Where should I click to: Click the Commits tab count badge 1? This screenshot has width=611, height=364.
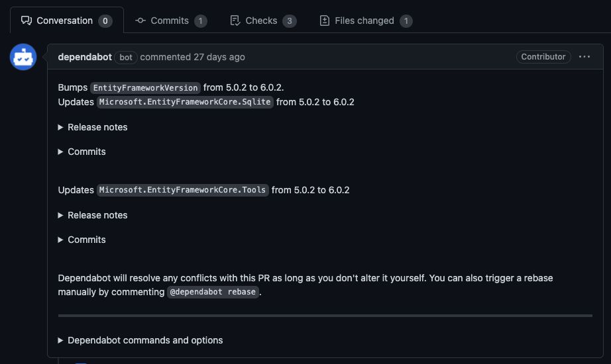tap(201, 21)
